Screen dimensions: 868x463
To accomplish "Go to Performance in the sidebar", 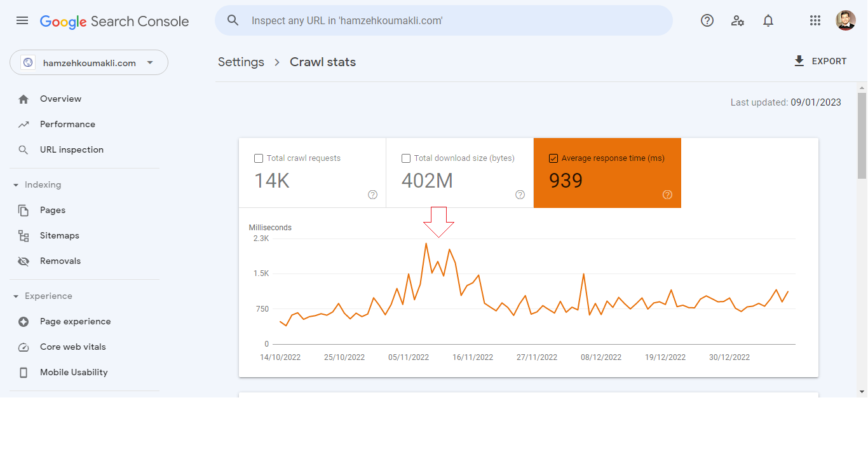I will click(x=67, y=125).
